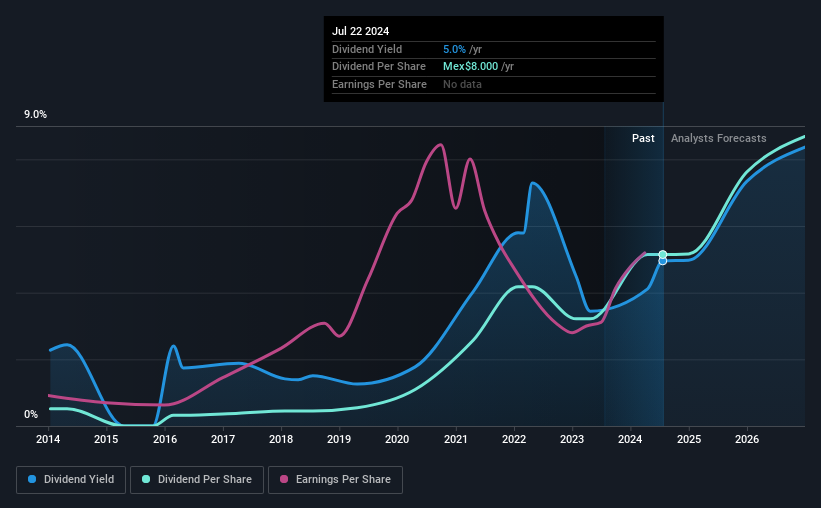821x508 pixels.
Task: Click the Mex$8.000 value in tooltip
Action: pos(470,67)
